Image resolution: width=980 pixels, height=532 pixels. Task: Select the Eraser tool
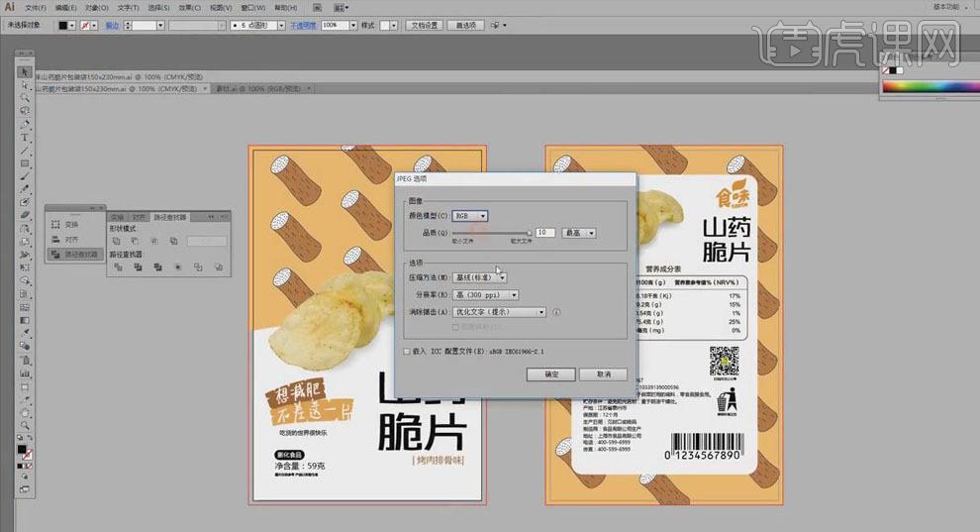pyautogui.click(x=25, y=216)
